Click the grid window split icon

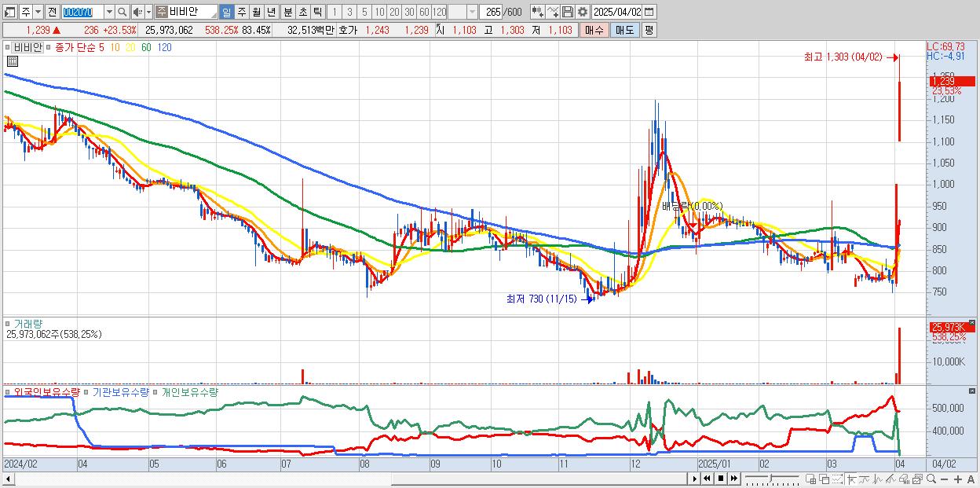click(x=811, y=479)
